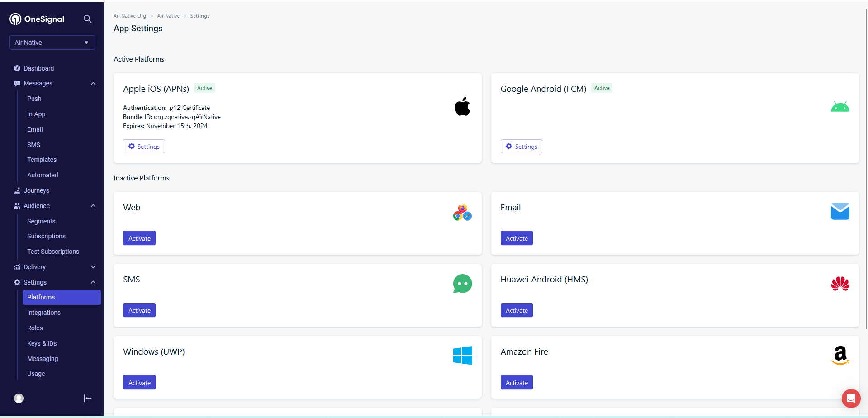This screenshot has width=868, height=418.
Task: Open In-App messages
Action: (36, 114)
